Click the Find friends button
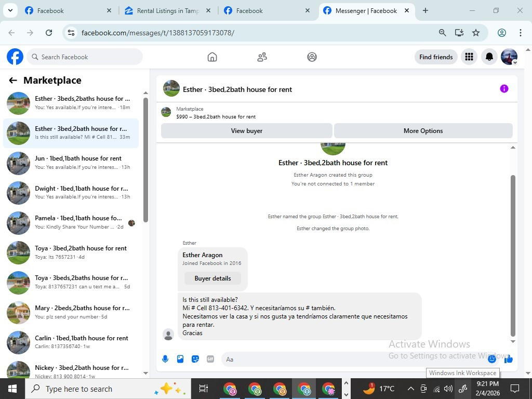 (436, 57)
